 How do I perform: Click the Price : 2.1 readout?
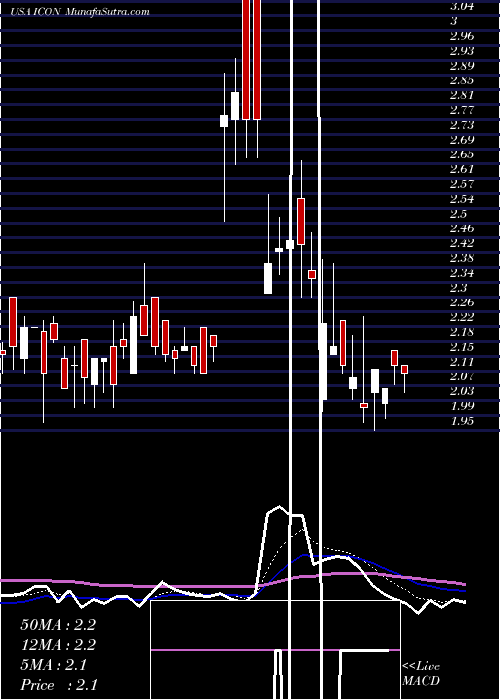point(58,685)
